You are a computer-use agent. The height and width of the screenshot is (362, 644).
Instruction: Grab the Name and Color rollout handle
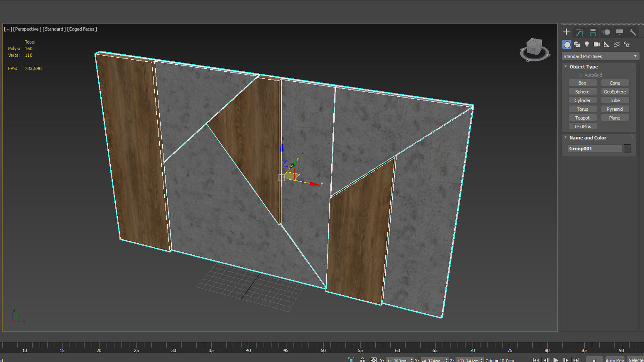[632, 137]
